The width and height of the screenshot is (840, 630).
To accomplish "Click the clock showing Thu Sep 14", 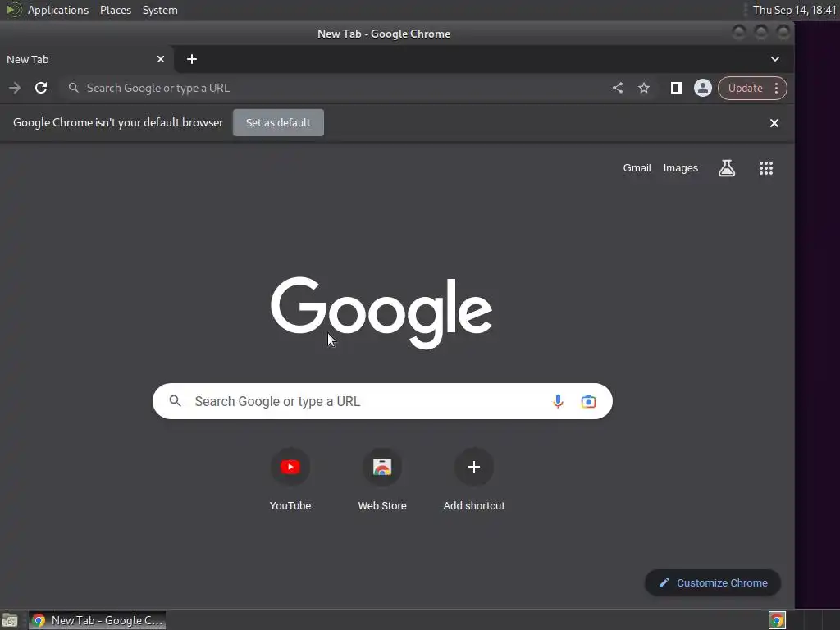I will point(794,10).
